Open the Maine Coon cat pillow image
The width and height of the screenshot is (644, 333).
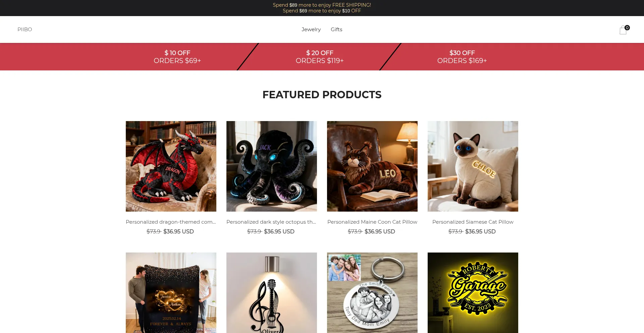pos(372,166)
